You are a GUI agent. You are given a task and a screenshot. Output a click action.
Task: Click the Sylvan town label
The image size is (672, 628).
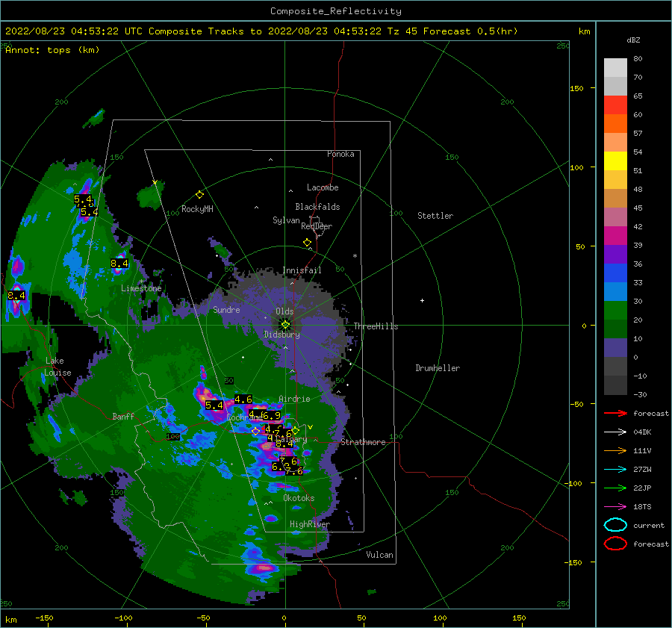coord(286,220)
